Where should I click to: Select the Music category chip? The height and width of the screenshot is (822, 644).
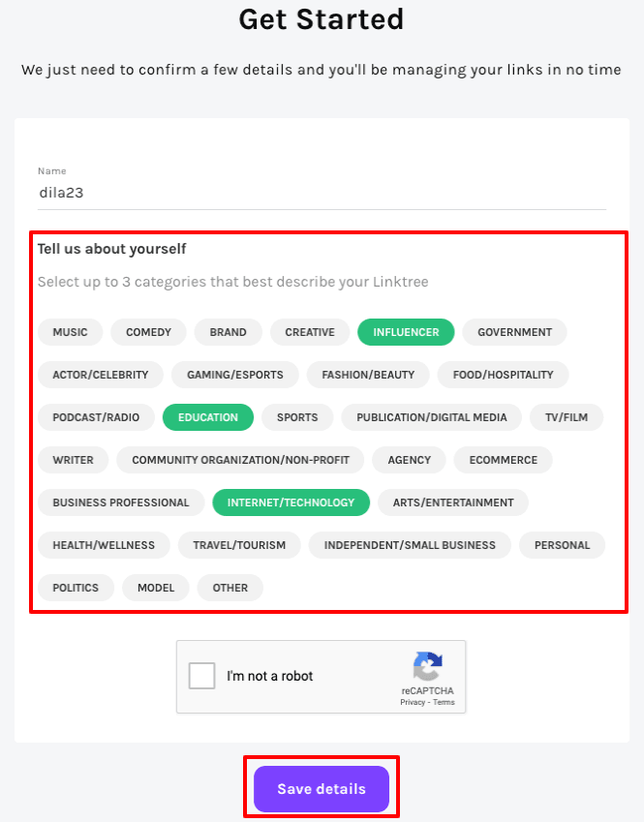coord(70,332)
